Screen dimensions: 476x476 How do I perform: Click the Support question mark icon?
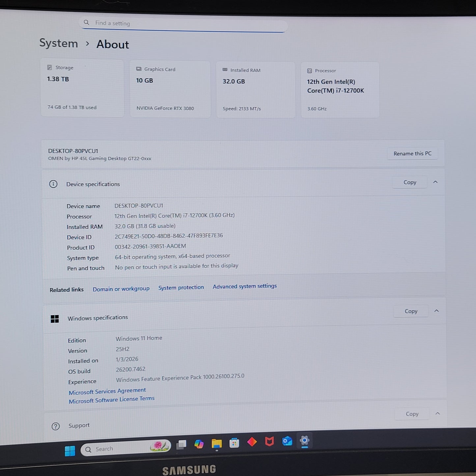56,426
